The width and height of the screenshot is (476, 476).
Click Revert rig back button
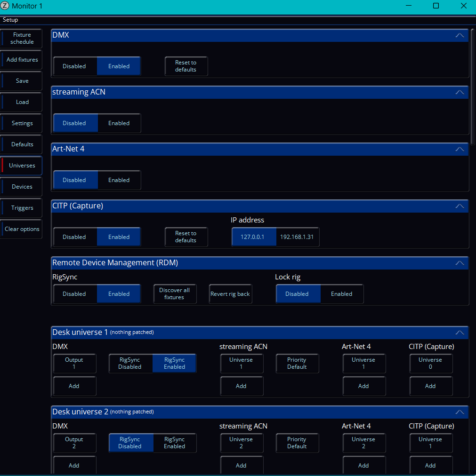point(230,294)
